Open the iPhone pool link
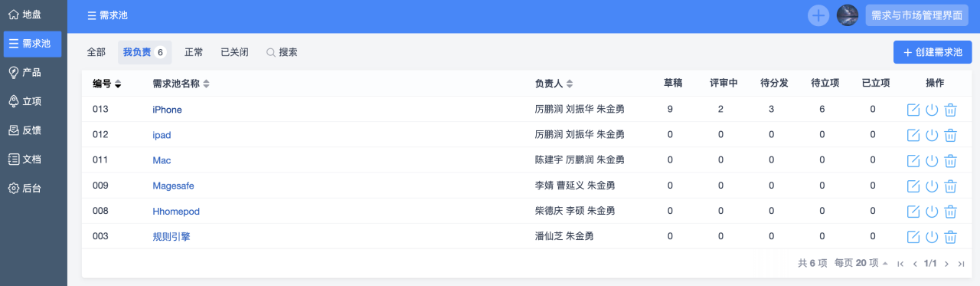The height and width of the screenshot is (286, 980). (x=167, y=110)
